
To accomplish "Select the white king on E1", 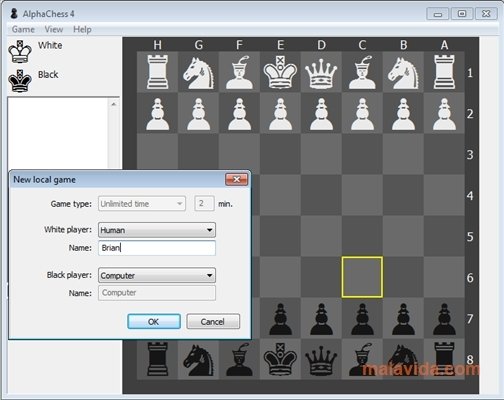I will tap(280, 72).
